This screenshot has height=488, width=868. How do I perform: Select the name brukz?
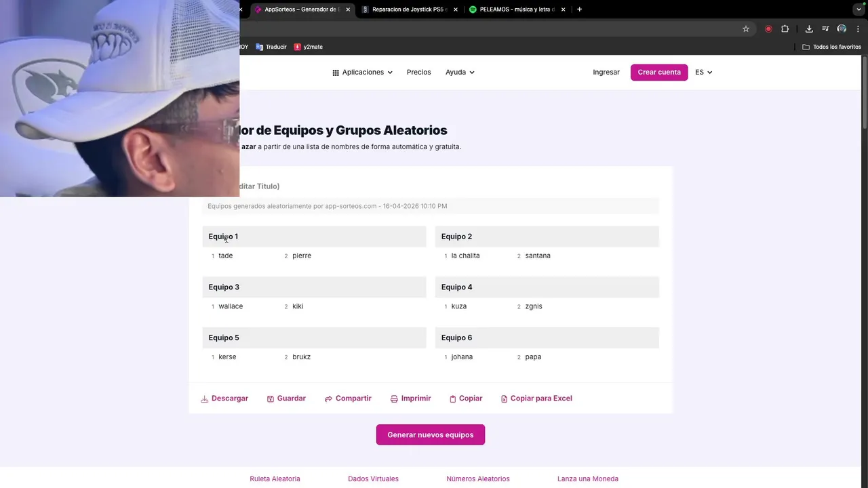point(302,357)
